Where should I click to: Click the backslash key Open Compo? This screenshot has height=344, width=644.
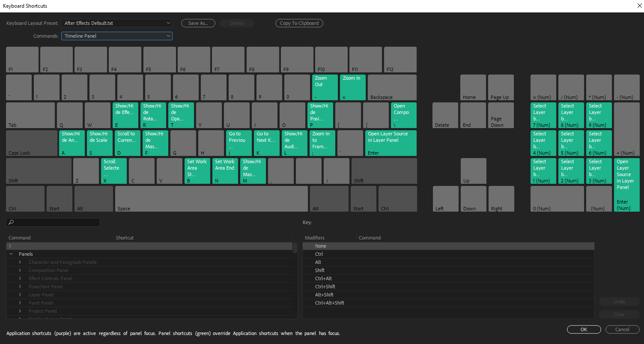coord(404,115)
